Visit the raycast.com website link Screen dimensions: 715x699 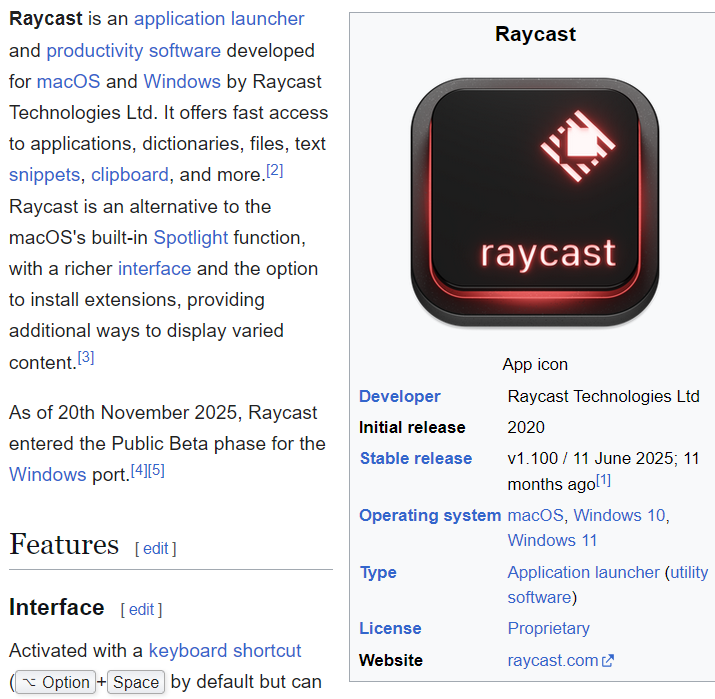coord(553,661)
